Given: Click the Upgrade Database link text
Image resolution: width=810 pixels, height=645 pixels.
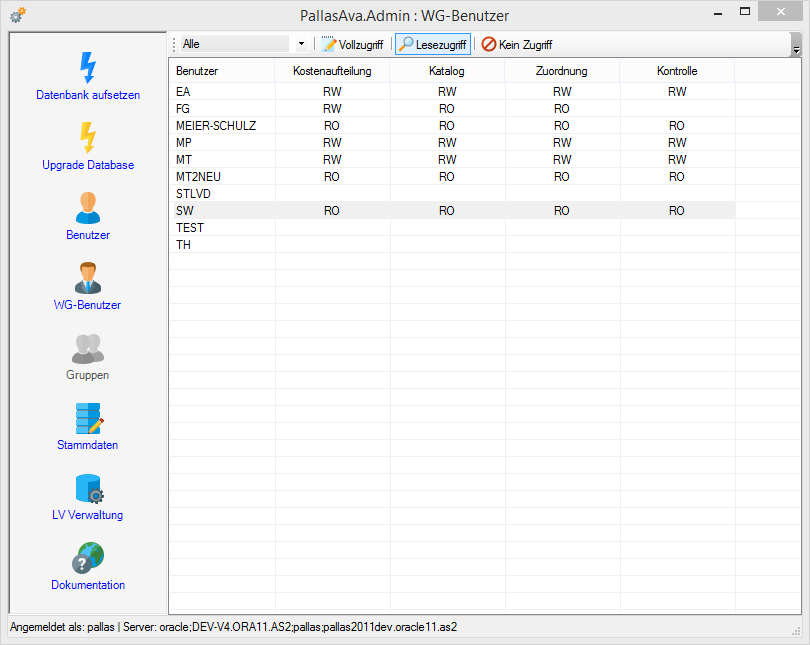Looking at the screenshot, I should [x=88, y=165].
